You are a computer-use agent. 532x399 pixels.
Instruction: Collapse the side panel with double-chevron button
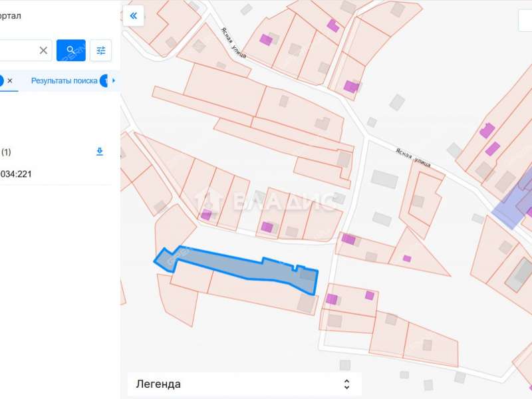(134, 15)
